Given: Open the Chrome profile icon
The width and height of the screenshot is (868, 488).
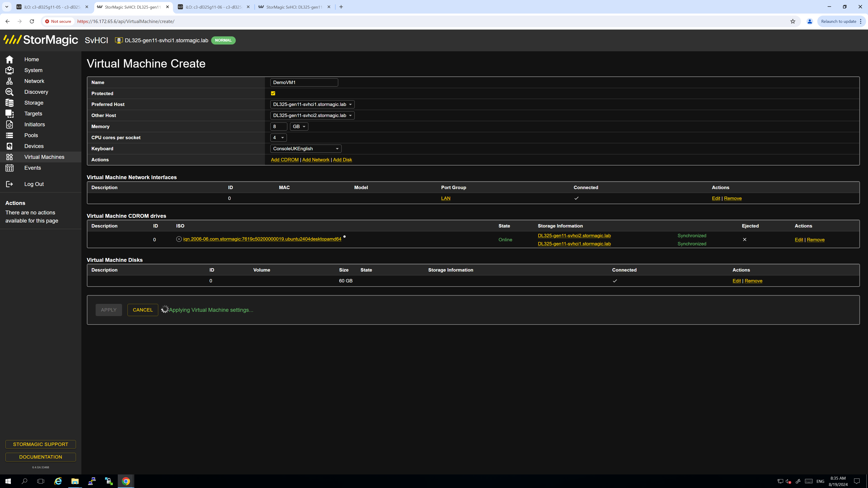Looking at the screenshot, I should (810, 21).
